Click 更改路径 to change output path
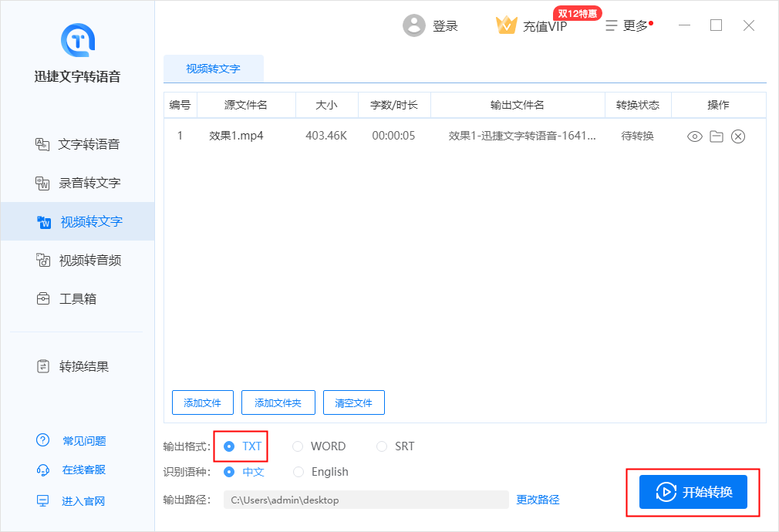Image resolution: width=779 pixels, height=532 pixels. 538,500
